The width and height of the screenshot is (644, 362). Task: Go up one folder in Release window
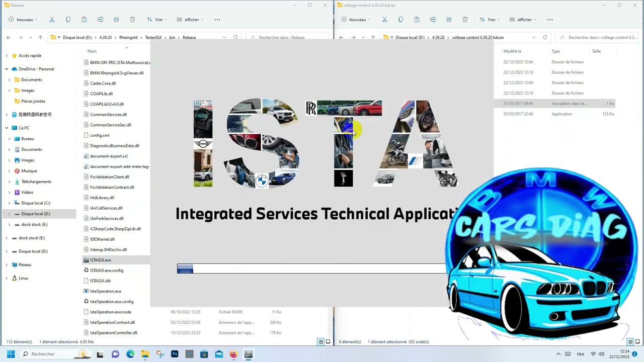click(40, 37)
